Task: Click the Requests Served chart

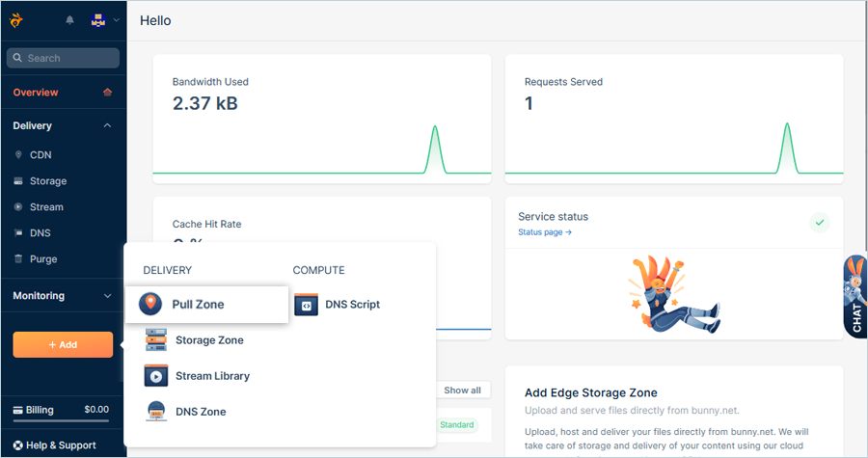Action: [x=674, y=148]
